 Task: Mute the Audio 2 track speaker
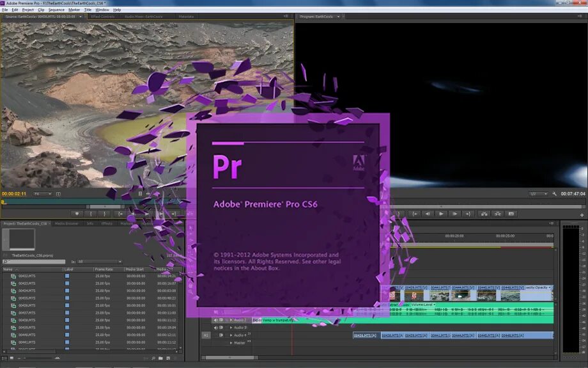pyautogui.click(x=215, y=320)
